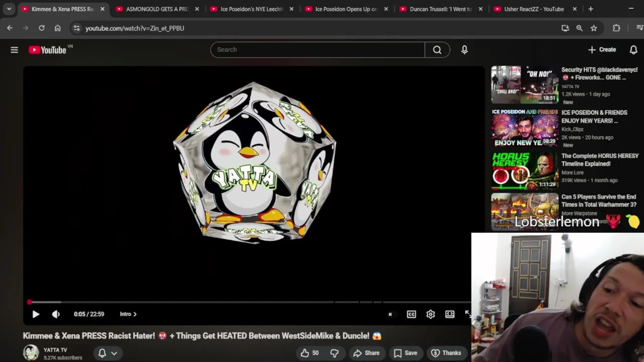This screenshot has width=644, height=362.
Task: Dislike the video thumbs down
Action: click(334, 353)
